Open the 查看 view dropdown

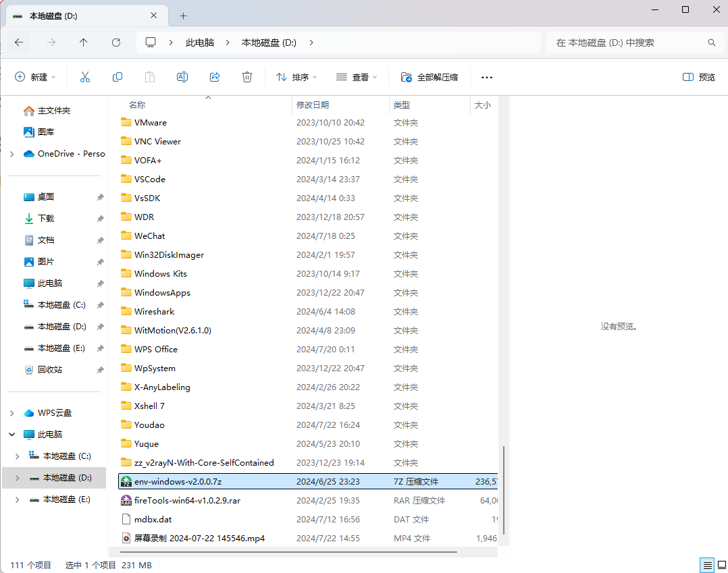[x=356, y=77]
